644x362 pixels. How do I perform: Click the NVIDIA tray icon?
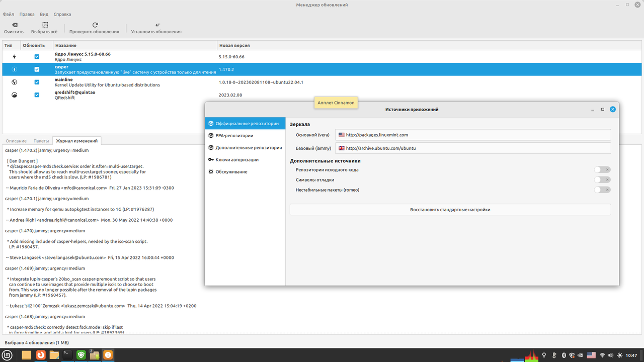coord(580,355)
